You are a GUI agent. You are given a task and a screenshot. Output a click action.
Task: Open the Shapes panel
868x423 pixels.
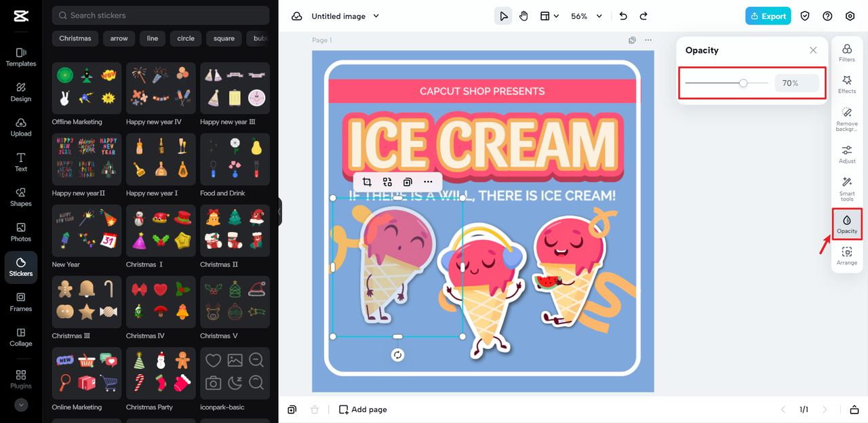click(21, 197)
